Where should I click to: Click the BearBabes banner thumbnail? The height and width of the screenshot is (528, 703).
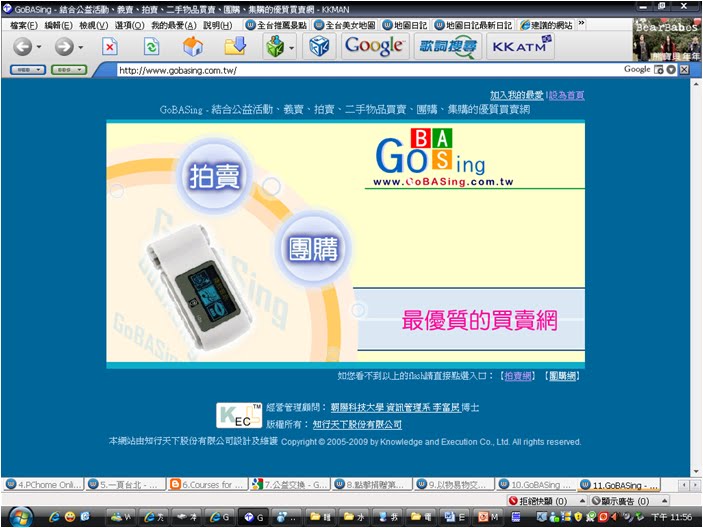tap(667, 39)
